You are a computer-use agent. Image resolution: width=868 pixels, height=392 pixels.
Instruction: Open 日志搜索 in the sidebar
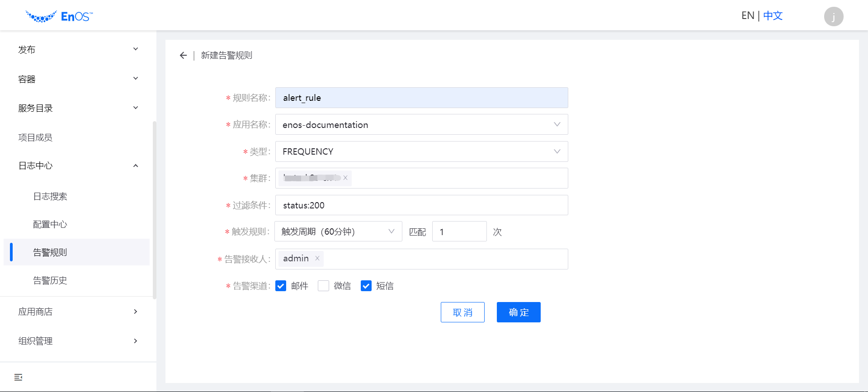coord(50,196)
